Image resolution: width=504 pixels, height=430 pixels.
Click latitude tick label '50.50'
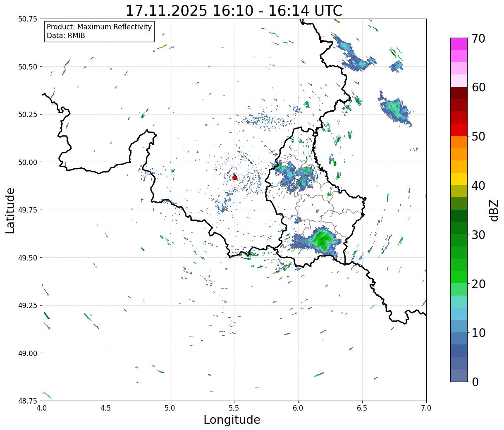(x=28, y=67)
